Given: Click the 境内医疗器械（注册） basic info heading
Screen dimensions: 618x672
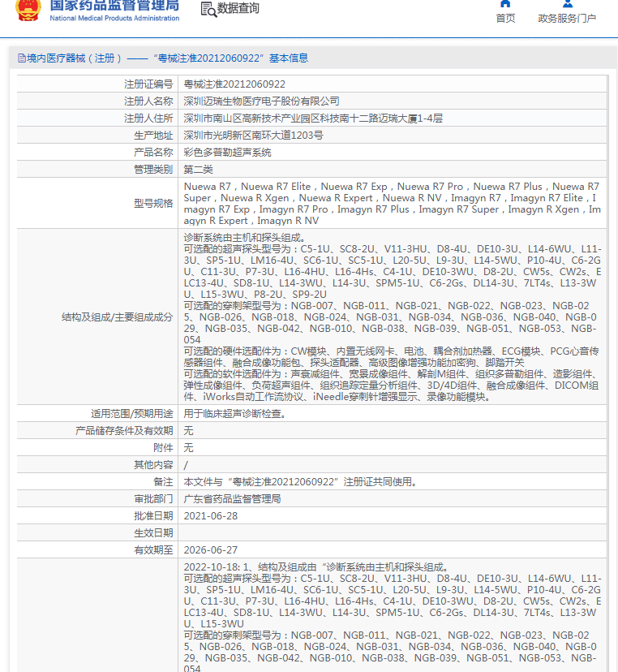Looking at the screenshot, I should point(163,58).
